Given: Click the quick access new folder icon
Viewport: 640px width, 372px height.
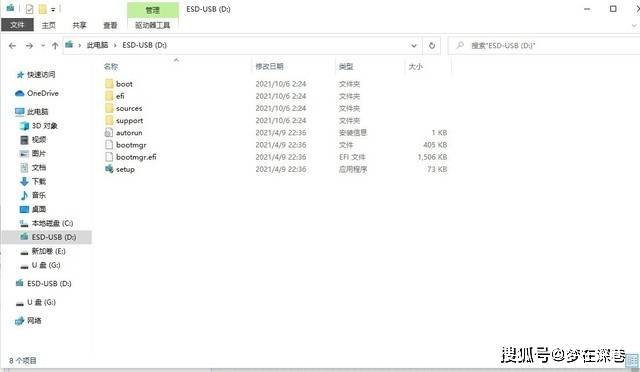Looking at the screenshot, I should point(42,9).
